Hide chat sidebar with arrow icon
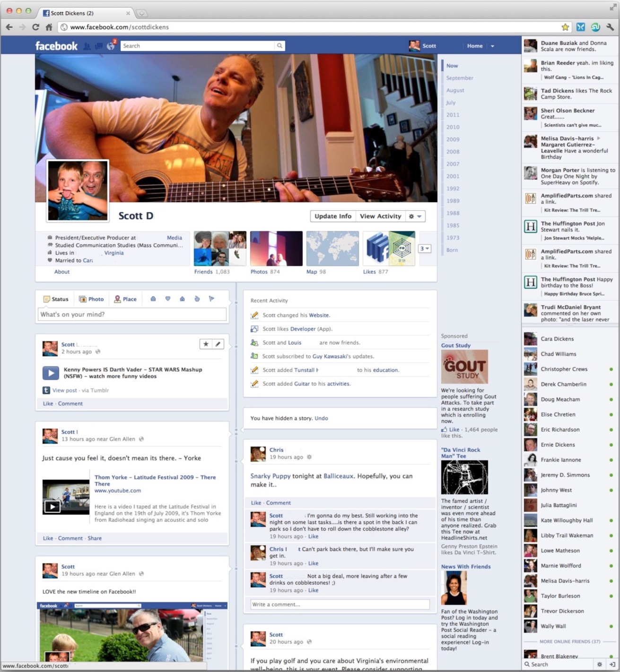Image resolution: width=620 pixels, height=672 pixels. (x=612, y=664)
